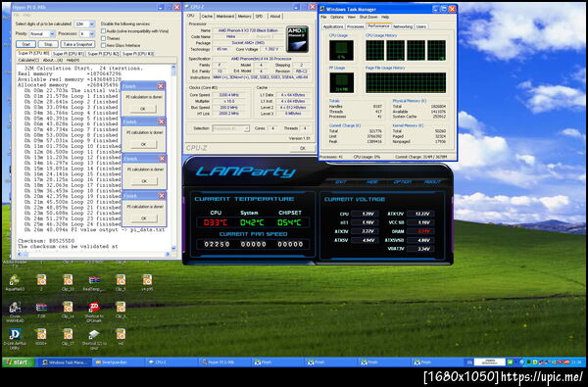Select the Super PI [CPU #2] tab
This screenshot has width=588, height=387.
103,54
